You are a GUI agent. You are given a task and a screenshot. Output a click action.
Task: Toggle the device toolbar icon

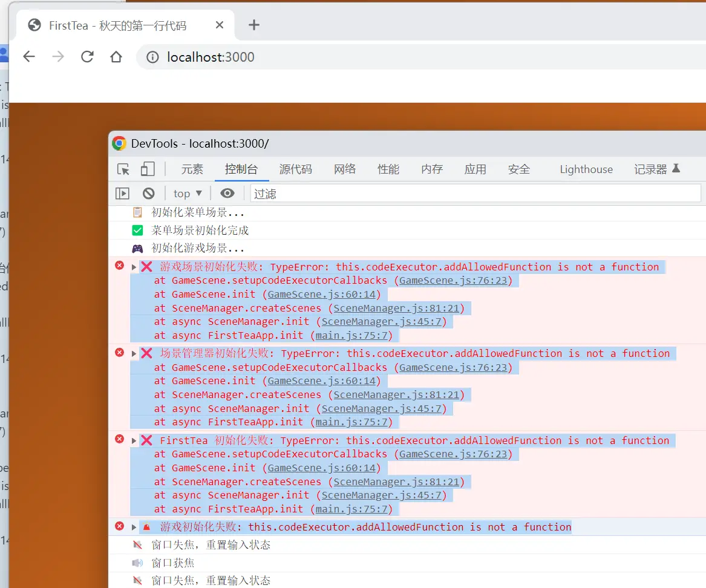click(x=148, y=169)
